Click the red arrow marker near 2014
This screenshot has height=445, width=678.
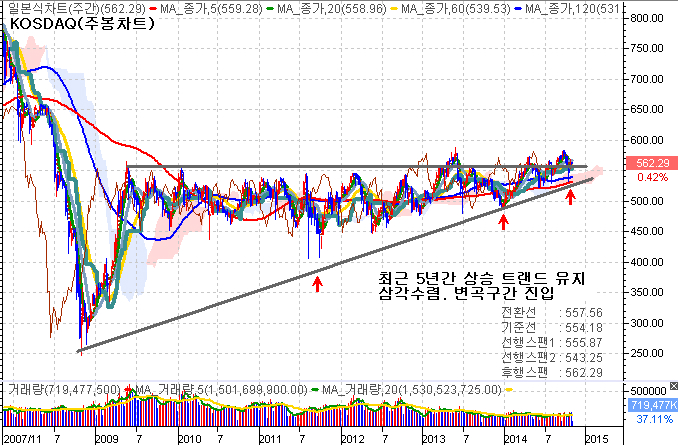coord(503,218)
